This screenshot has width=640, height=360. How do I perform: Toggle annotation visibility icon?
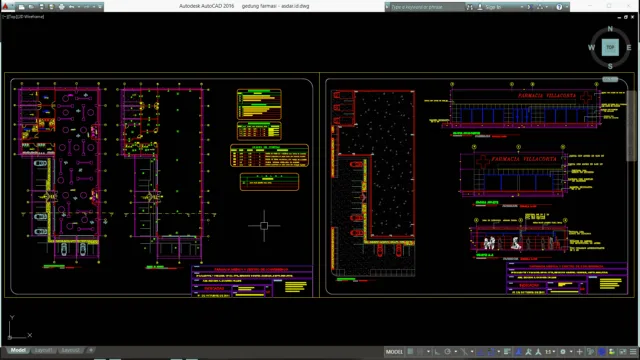(518, 352)
